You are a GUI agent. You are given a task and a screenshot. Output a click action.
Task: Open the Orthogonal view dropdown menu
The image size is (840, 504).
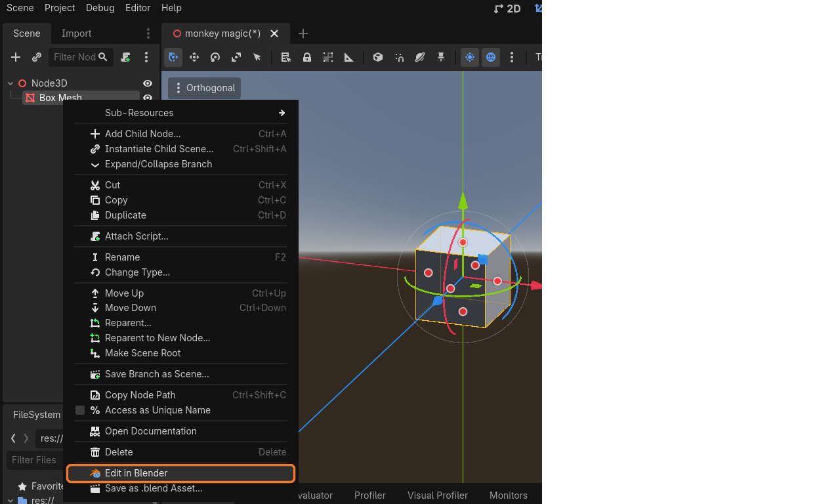point(204,88)
